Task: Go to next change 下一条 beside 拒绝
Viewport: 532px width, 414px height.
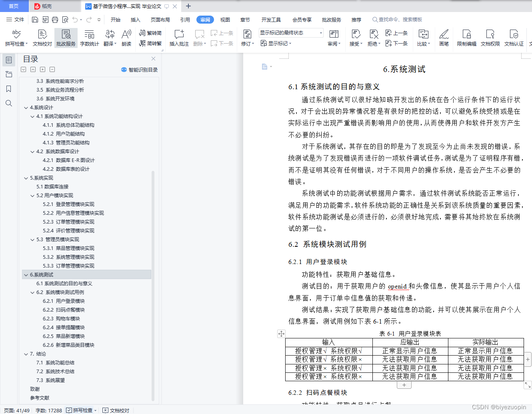Action: pos(396,43)
